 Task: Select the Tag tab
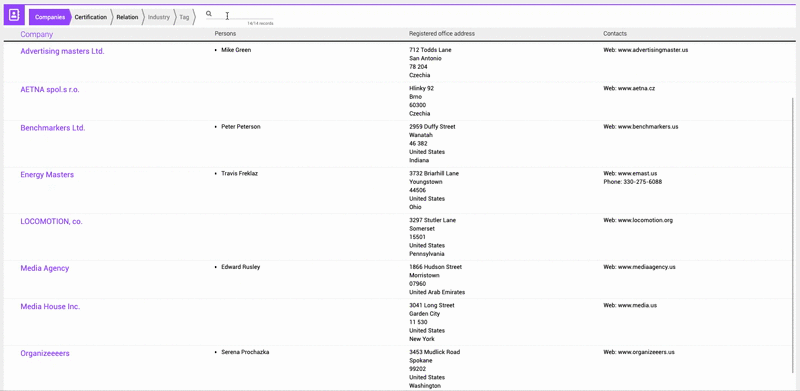[184, 17]
